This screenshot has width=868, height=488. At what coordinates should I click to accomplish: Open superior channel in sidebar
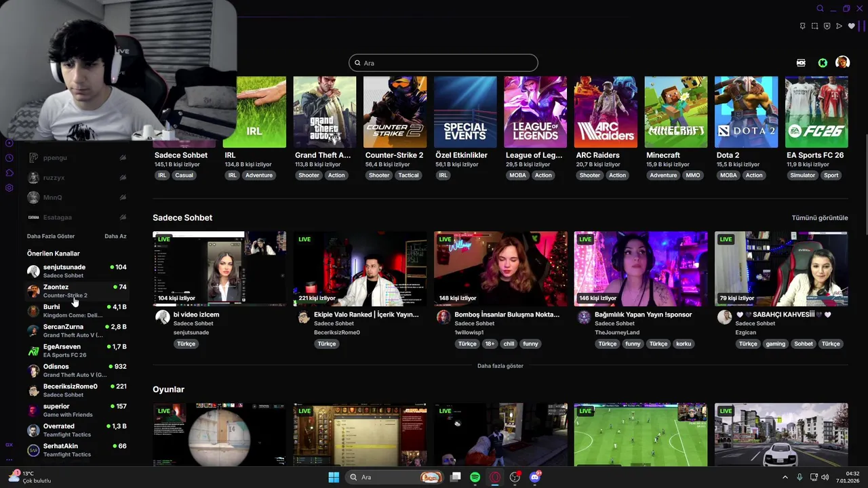click(77, 410)
